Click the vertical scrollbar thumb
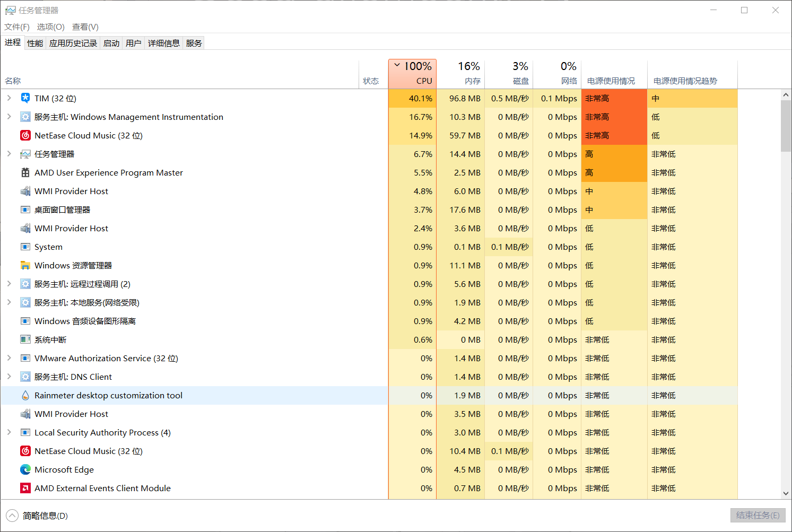 [786, 126]
